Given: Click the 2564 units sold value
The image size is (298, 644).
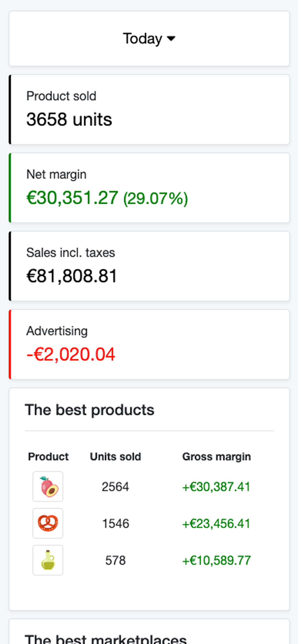Looking at the screenshot, I should (x=115, y=487).
